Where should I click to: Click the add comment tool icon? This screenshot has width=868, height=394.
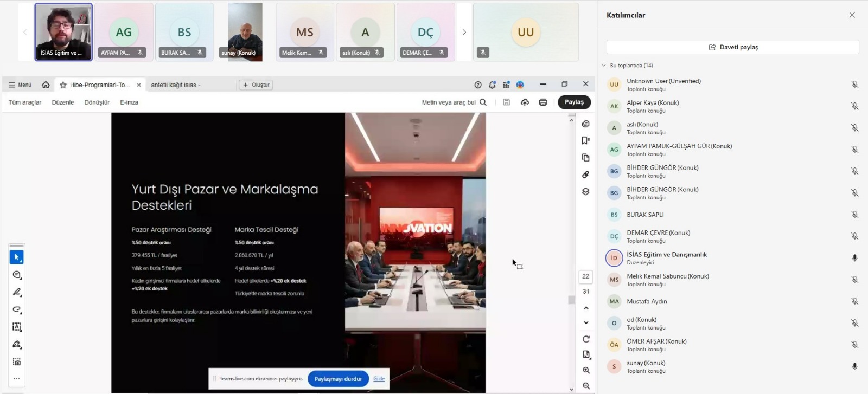16,275
